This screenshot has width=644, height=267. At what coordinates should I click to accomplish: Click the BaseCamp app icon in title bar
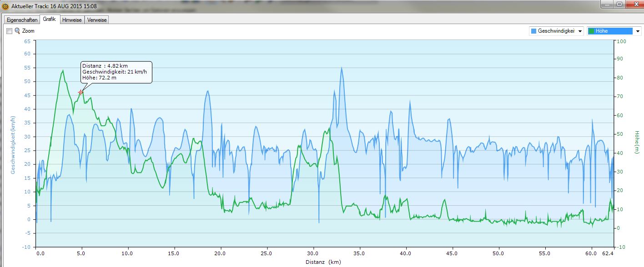coord(5,6)
